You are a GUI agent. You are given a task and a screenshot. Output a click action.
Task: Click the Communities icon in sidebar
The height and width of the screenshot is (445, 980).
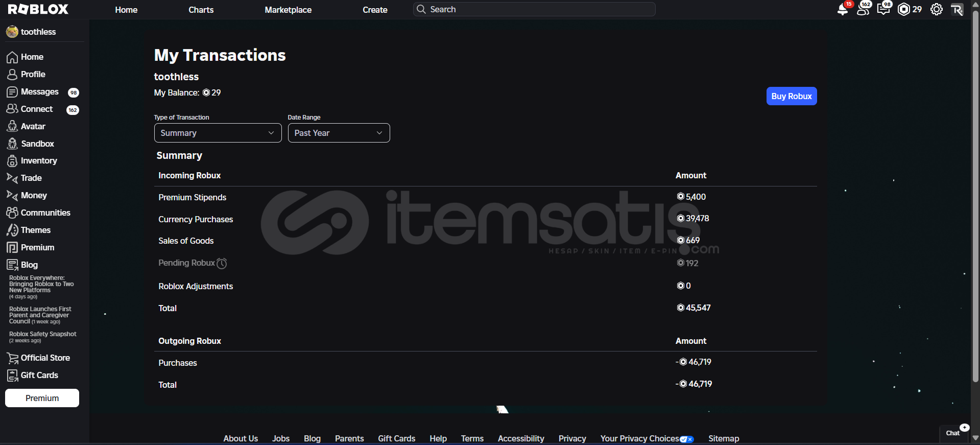(x=12, y=213)
